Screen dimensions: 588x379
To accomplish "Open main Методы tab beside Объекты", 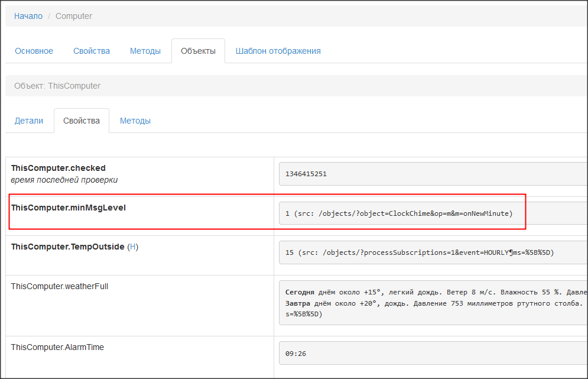I will pyautogui.click(x=145, y=51).
